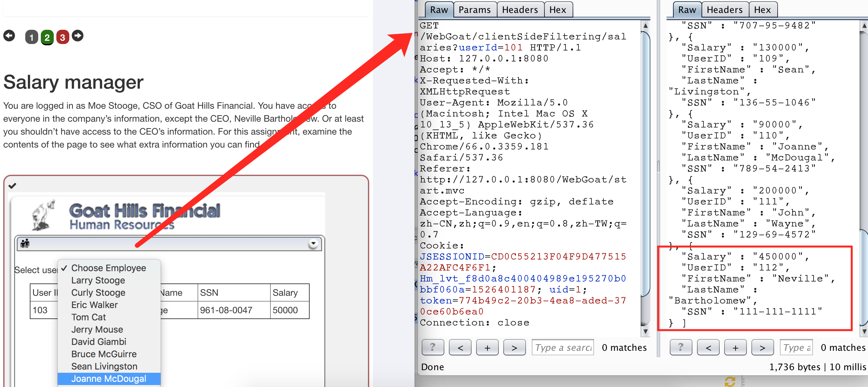The image size is (868, 387).
Task: Click the "450000" Salary value in response
Action: (x=778, y=256)
